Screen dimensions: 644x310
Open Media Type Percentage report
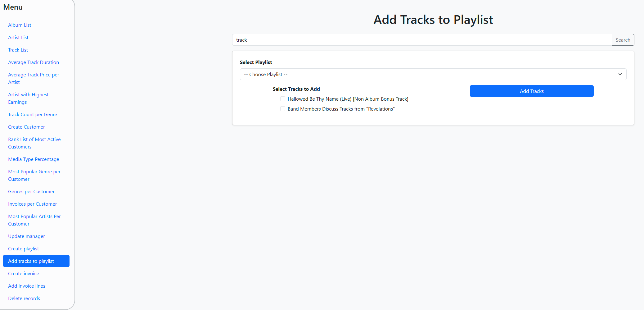pos(34,159)
